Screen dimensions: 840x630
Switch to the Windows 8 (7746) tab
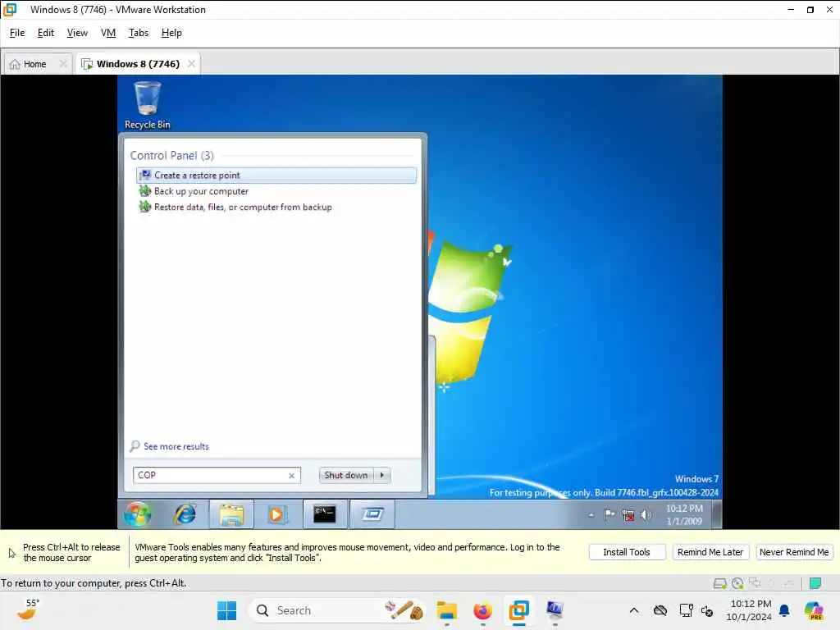click(138, 64)
